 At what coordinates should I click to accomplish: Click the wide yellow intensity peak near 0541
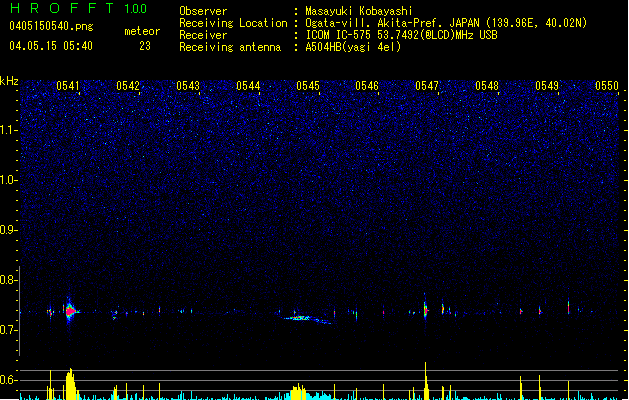click(x=71, y=384)
